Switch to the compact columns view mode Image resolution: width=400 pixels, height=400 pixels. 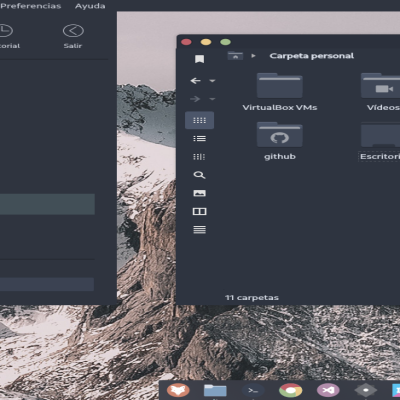coord(199,157)
